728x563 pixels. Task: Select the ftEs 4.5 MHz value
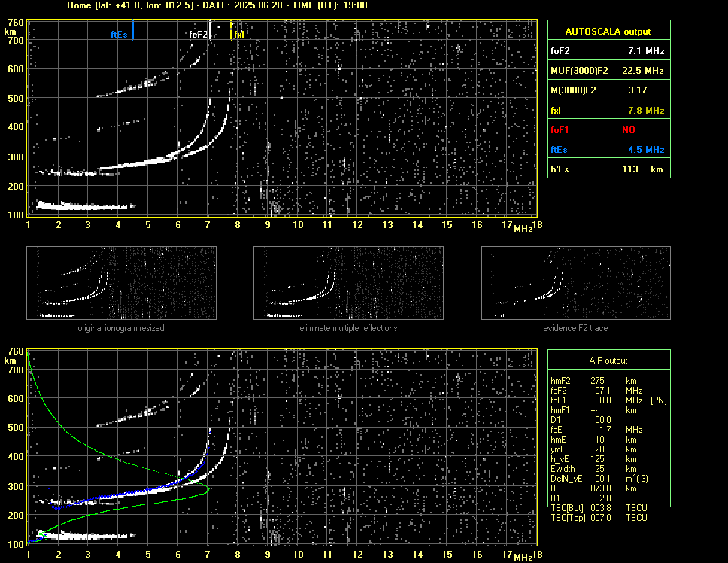click(x=646, y=150)
